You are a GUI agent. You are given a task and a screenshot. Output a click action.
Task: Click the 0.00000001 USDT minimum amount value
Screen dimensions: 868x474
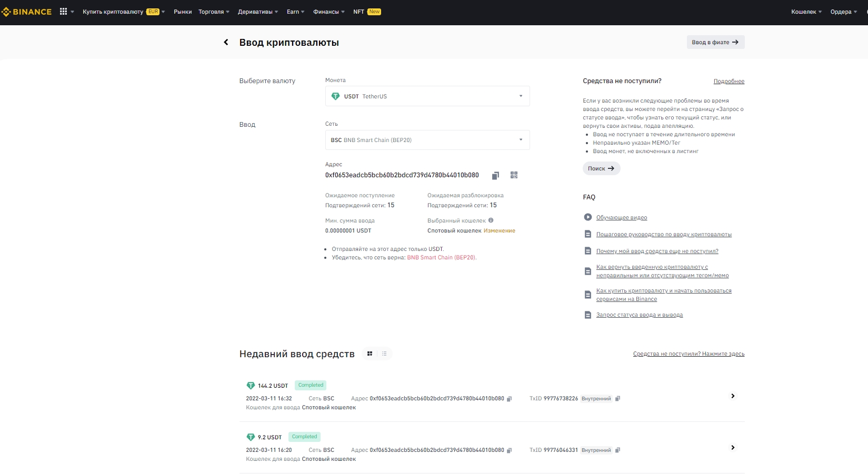tap(348, 230)
